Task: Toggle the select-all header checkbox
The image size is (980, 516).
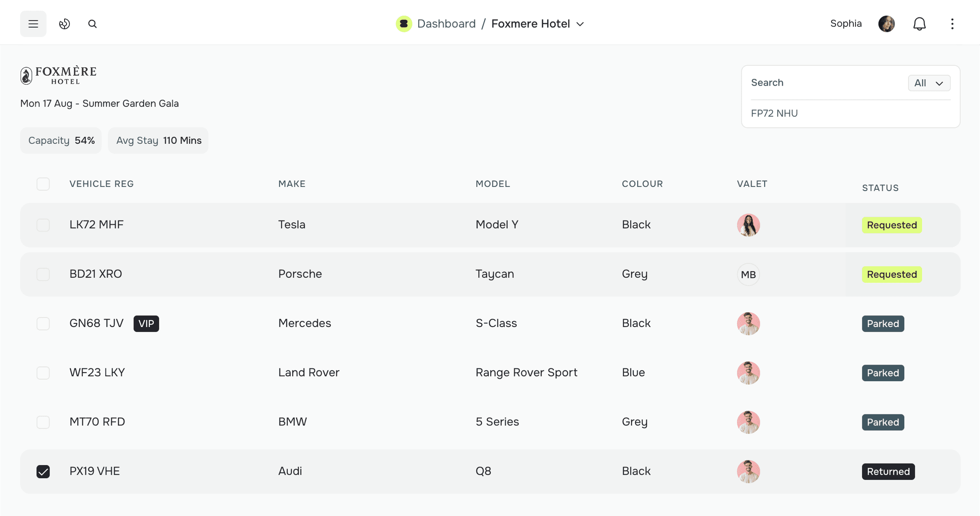Action: tap(43, 184)
